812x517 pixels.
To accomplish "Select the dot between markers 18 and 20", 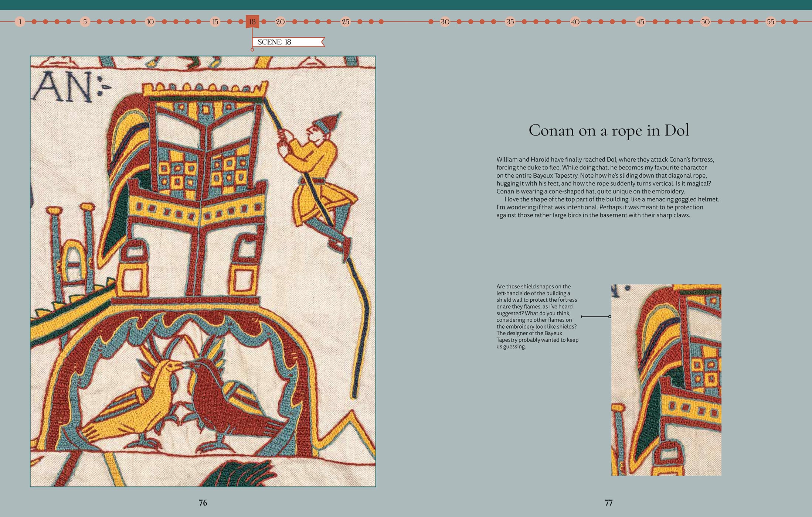I will [264, 22].
